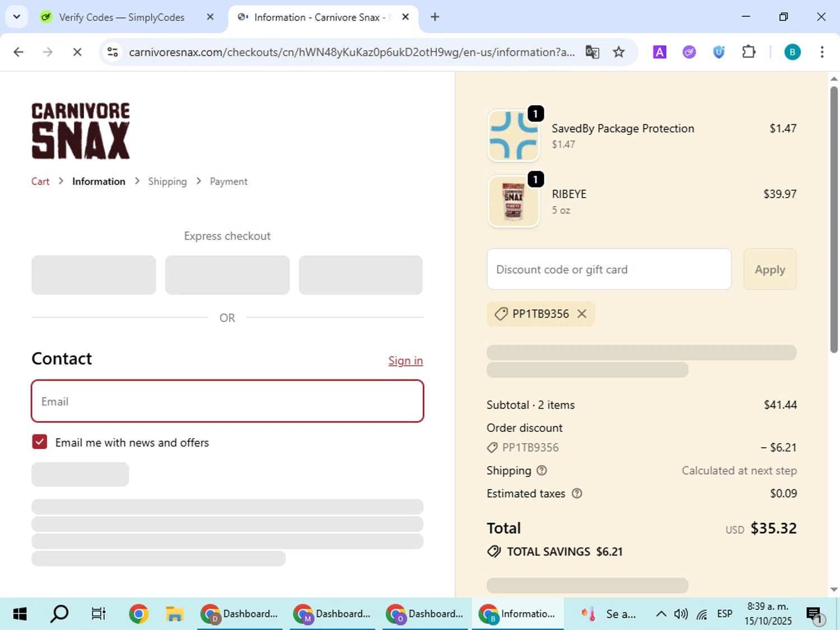Open the Chrome profile B avatar
The width and height of the screenshot is (840, 630).
792,52
